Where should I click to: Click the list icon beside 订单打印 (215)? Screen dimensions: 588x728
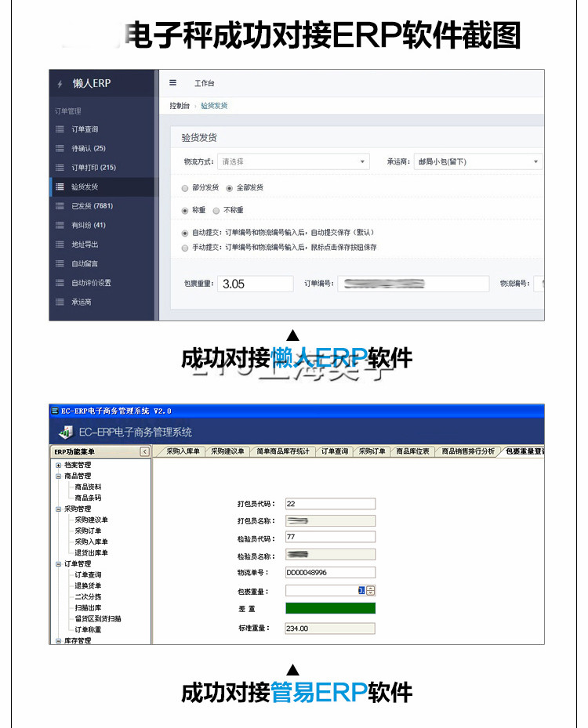60,167
